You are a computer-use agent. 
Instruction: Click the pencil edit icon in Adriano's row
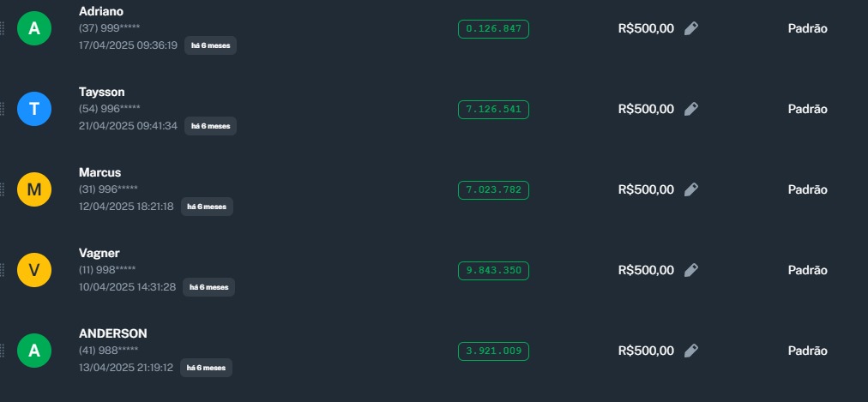pos(691,28)
